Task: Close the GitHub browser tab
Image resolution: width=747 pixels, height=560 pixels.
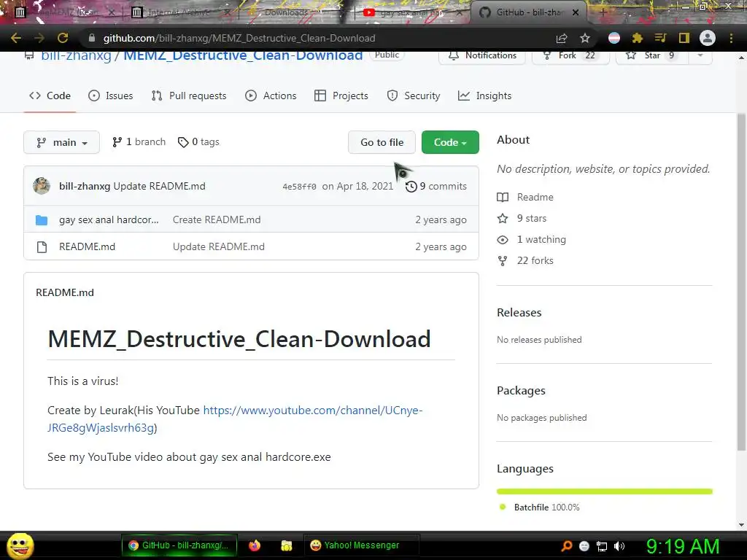Action: [576, 12]
